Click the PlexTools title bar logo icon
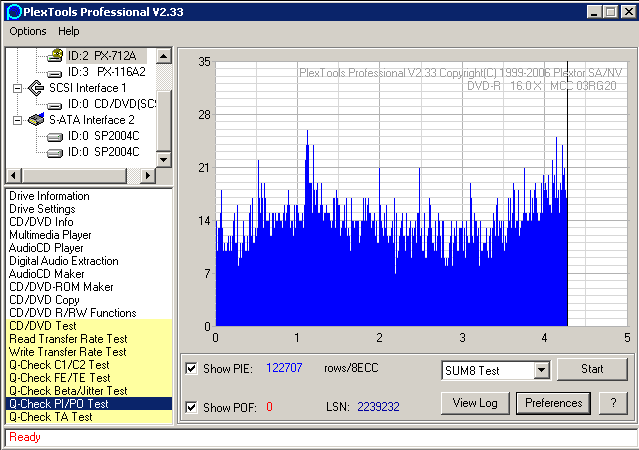Screen dimensions: 639x450 [14, 12]
